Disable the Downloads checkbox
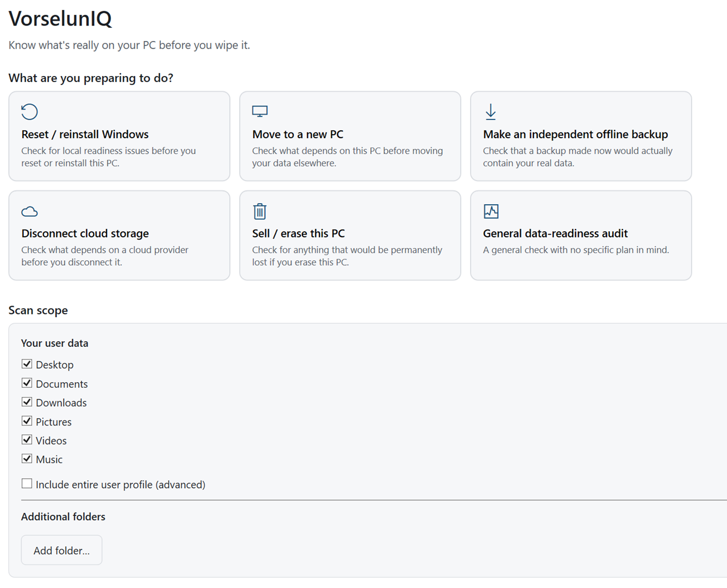Screen dimensions: 727x588 pyautogui.click(x=27, y=402)
